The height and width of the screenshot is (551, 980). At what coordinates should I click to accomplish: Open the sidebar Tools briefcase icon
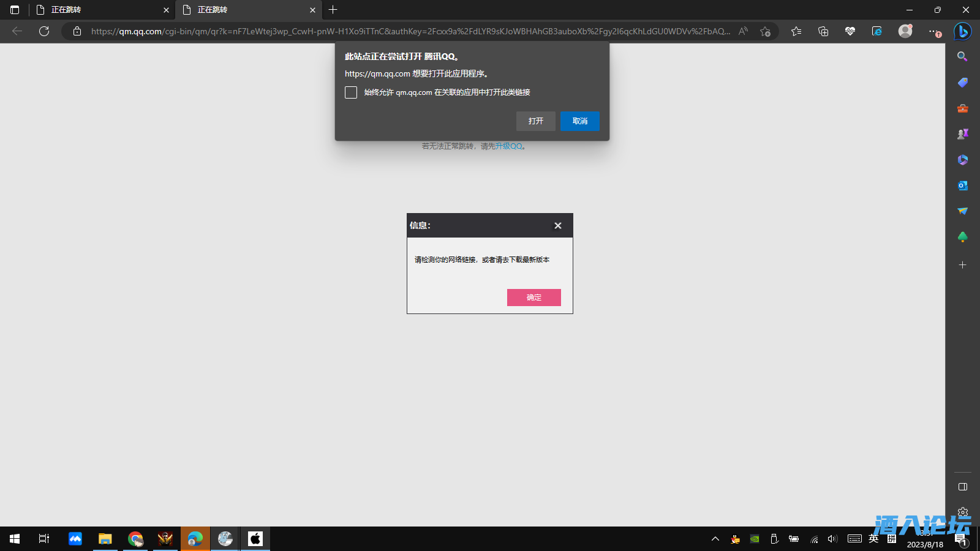pyautogui.click(x=963, y=108)
